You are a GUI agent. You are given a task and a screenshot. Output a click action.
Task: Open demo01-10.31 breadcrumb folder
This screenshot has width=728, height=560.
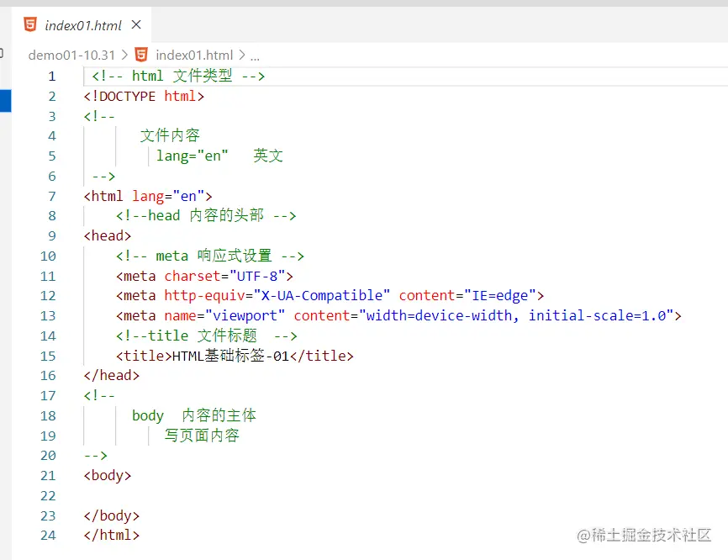pyautogui.click(x=71, y=55)
